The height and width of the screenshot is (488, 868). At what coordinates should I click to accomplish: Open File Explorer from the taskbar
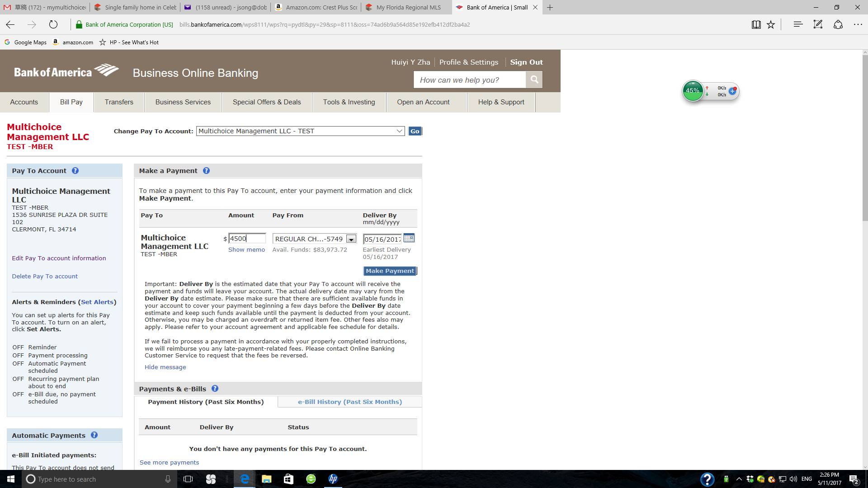click(266, 479)
